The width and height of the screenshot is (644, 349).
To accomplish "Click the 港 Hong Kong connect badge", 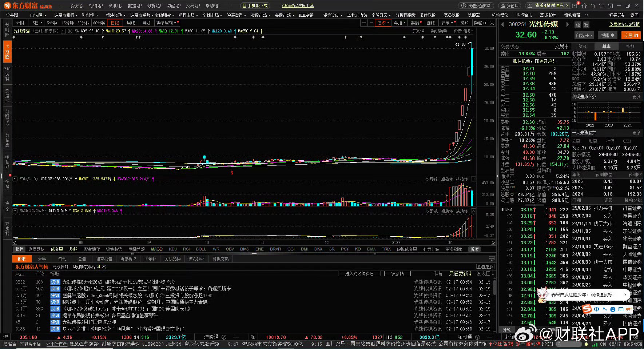I will pos(586,25).
